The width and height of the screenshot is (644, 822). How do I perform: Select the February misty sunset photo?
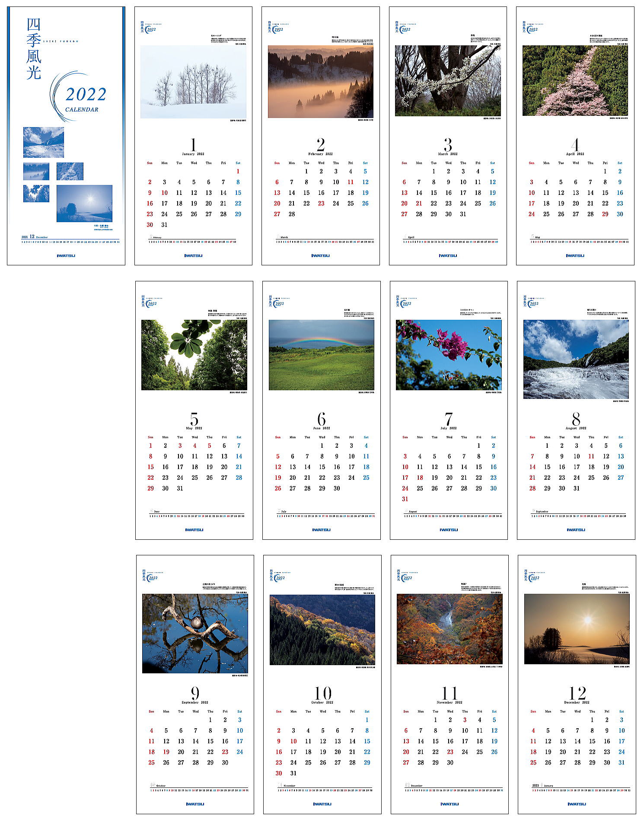coord(321,82)
